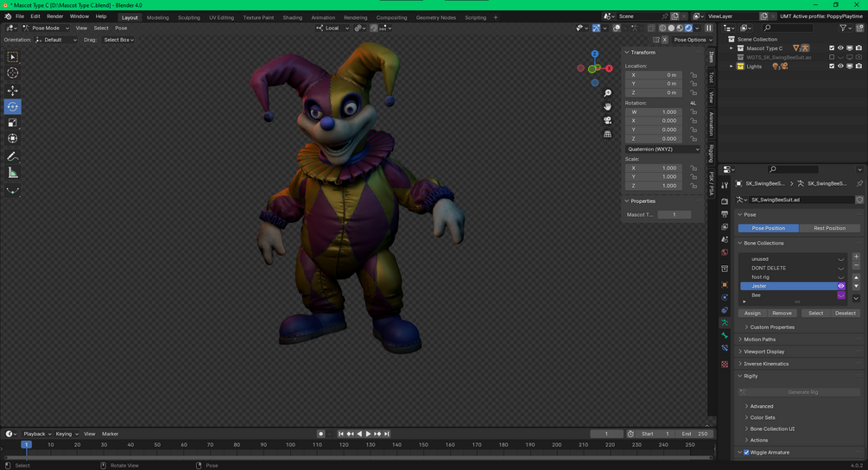The image size is (868, 470).
Task: Select the 3D Cursor tool
Action: (13, 73)
